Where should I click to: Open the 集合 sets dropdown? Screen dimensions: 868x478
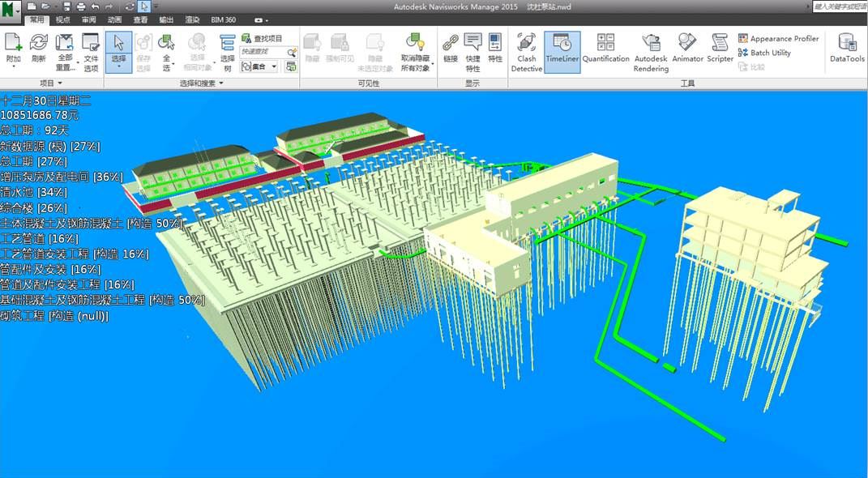[x=260, y=66]
